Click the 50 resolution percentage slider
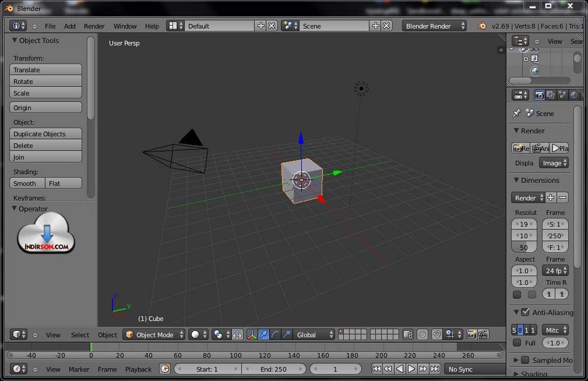This screenshot has height=381, width=588. [524, 247]
